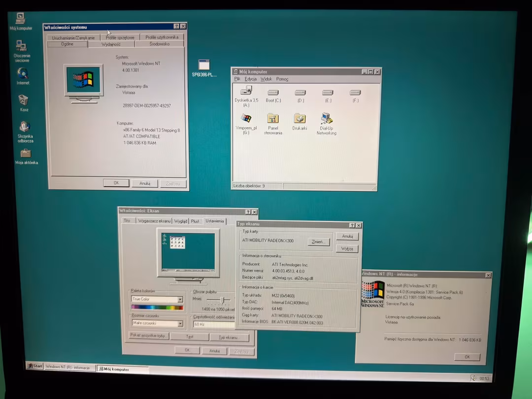Switch to Uruchamianie/Zamykanie tab

tap(73, 37)
